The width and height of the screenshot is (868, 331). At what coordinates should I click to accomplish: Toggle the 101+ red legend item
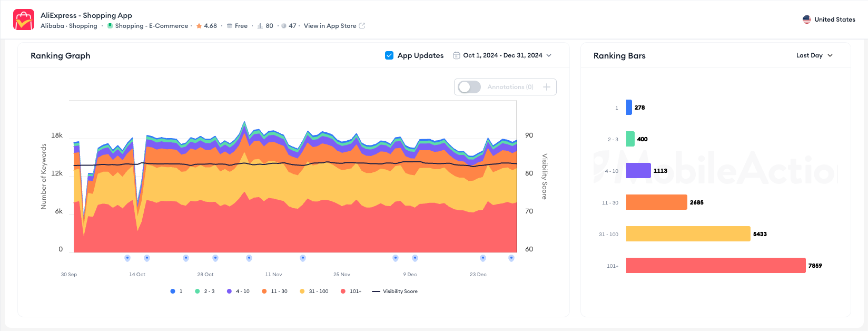tap(351, 291)
